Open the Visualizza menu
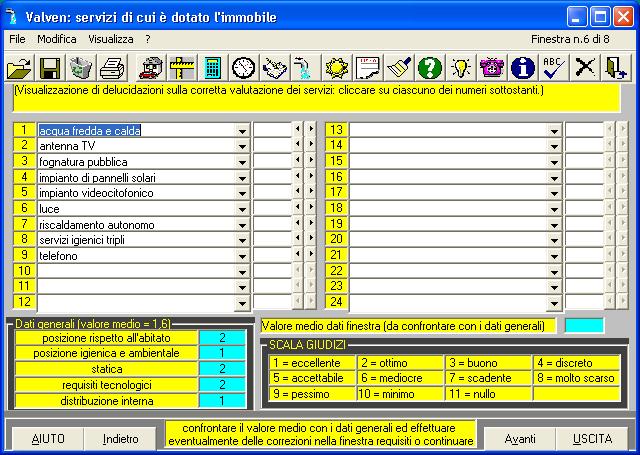This screenshot has width=640, height=455. coord(110,39)
